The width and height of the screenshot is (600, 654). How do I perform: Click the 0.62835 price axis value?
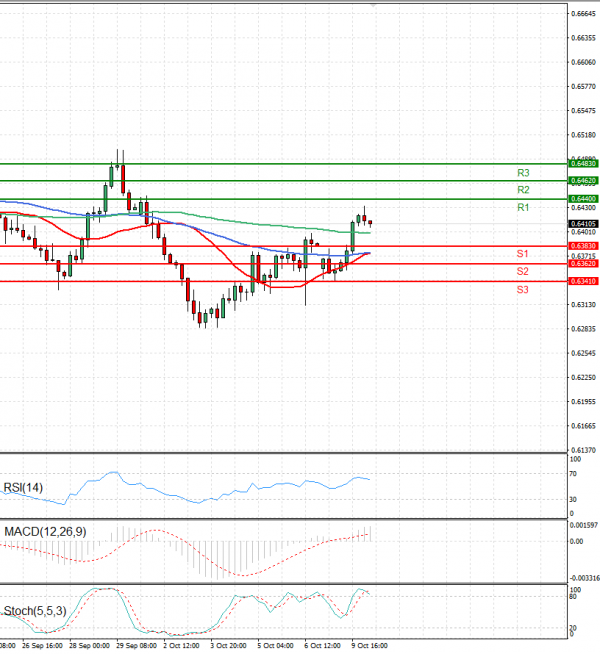(x=583, y=329)
